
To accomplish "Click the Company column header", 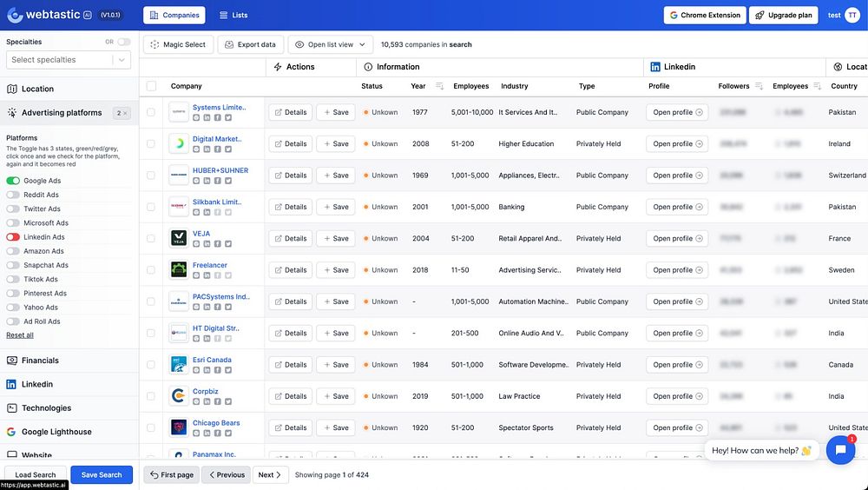I will tap(186, 86).
